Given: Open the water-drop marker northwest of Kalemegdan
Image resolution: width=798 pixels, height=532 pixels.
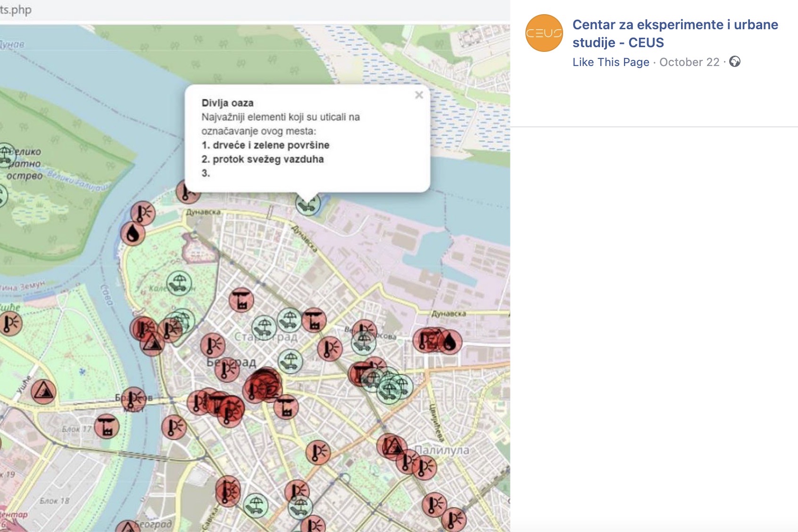Looking at the screenshot, I should coord(133,233).
